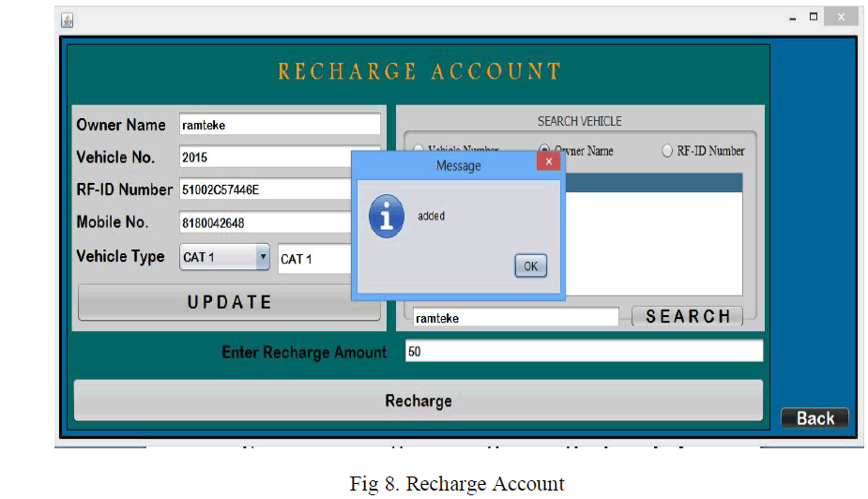Click the SEARCH button
Screen dimensions: 868x499
[687, 316]
